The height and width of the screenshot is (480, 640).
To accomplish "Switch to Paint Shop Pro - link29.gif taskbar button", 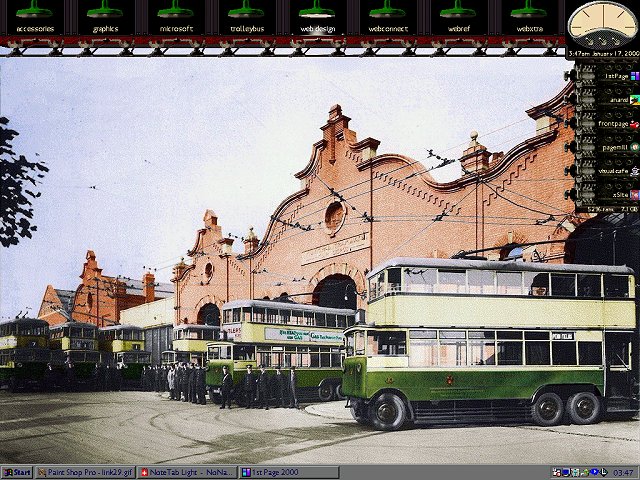I will pyautogui.click(x=85, y=473).
